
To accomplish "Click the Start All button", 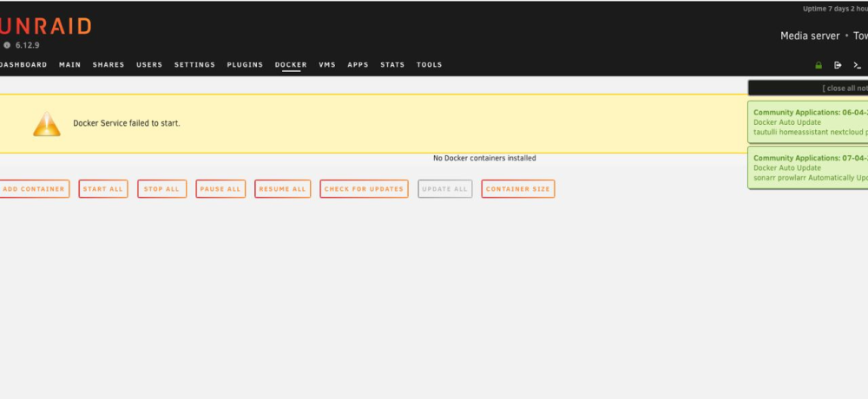I will [103, 189].
